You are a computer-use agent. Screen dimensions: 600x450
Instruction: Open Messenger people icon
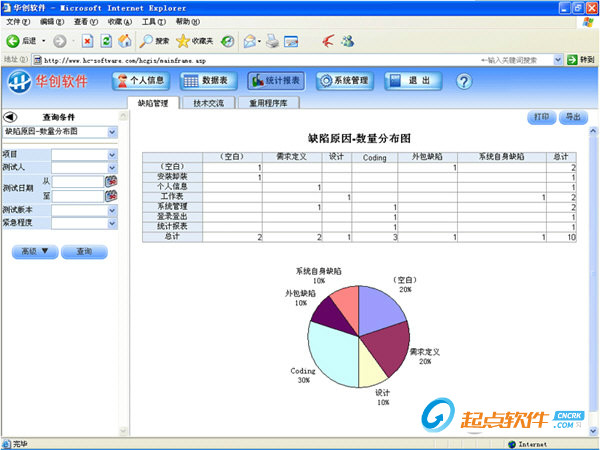pos(348,41)
